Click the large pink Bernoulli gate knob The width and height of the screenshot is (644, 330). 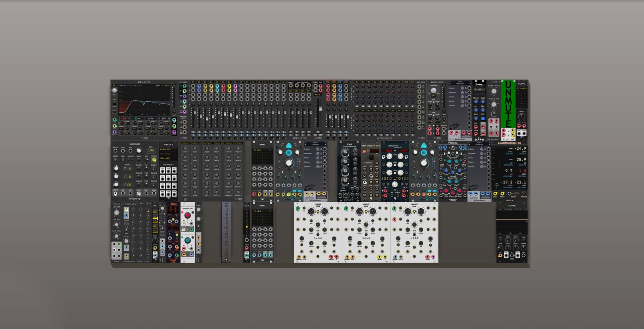point(187,215)
